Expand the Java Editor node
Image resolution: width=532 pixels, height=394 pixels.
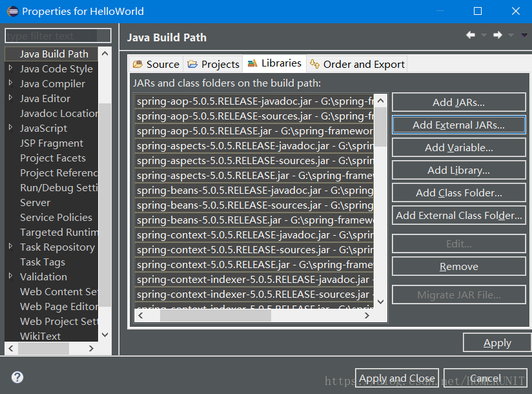(11, 98)
